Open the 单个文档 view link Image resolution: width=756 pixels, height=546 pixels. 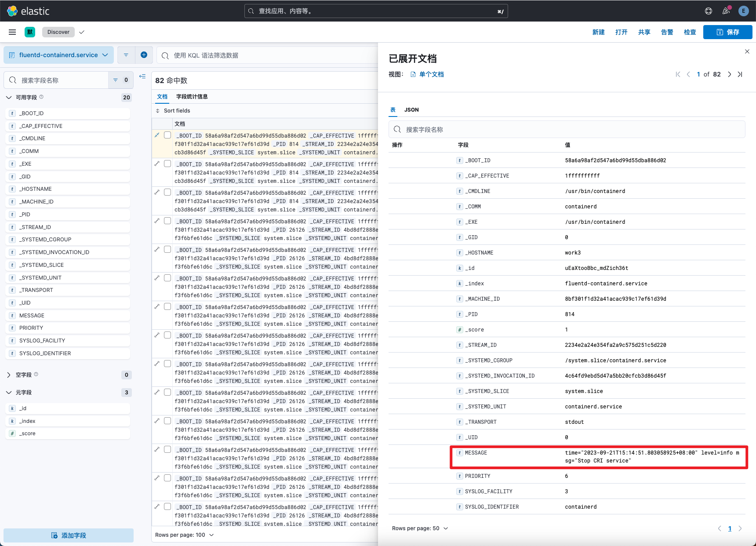[x=427, y=74]
